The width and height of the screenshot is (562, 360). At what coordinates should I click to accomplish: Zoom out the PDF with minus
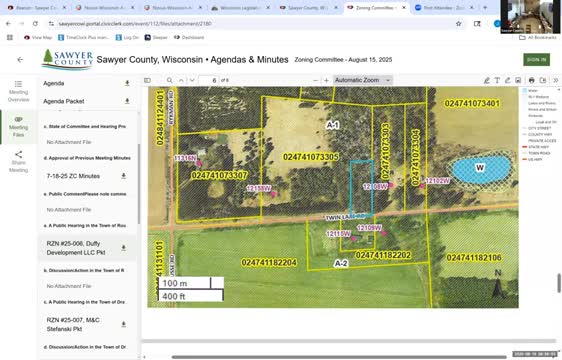(315, 80)
